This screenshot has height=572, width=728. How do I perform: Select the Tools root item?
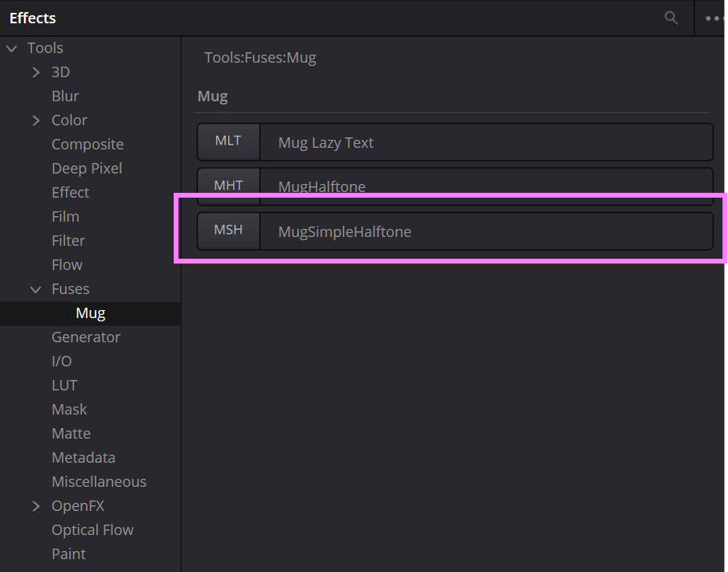coord(45,48)
